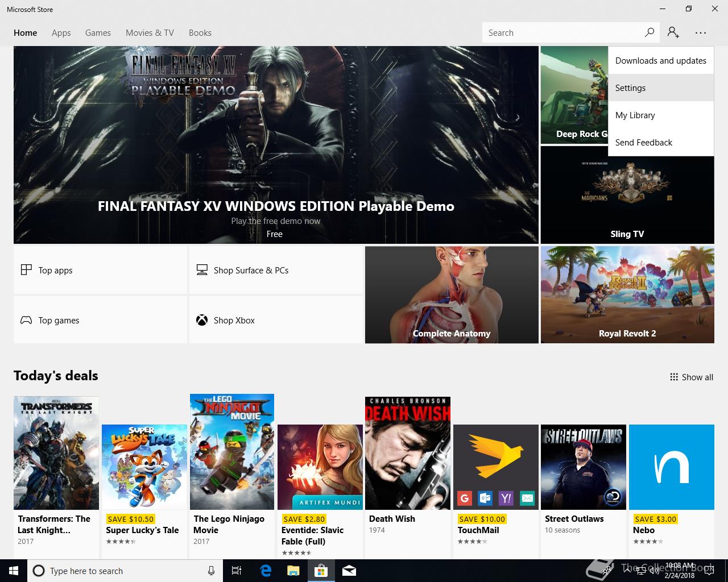728x582 pixels.
Task: Click the TouchMail title text
Action: click(x=478, y=530)
